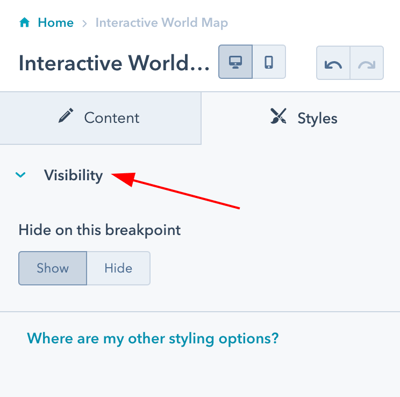400x397 pixels.
Task: Click the Interactive World Map breadcrumb text
Action: click(162, 23)
